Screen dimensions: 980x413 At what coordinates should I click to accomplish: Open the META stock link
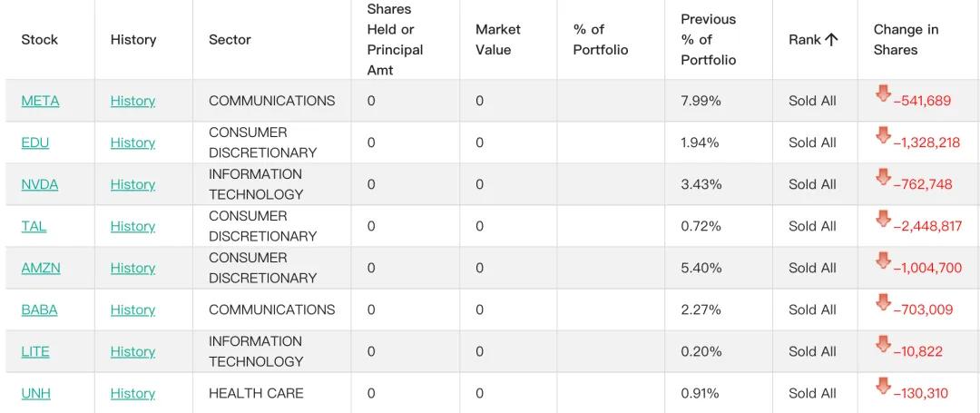40,101
